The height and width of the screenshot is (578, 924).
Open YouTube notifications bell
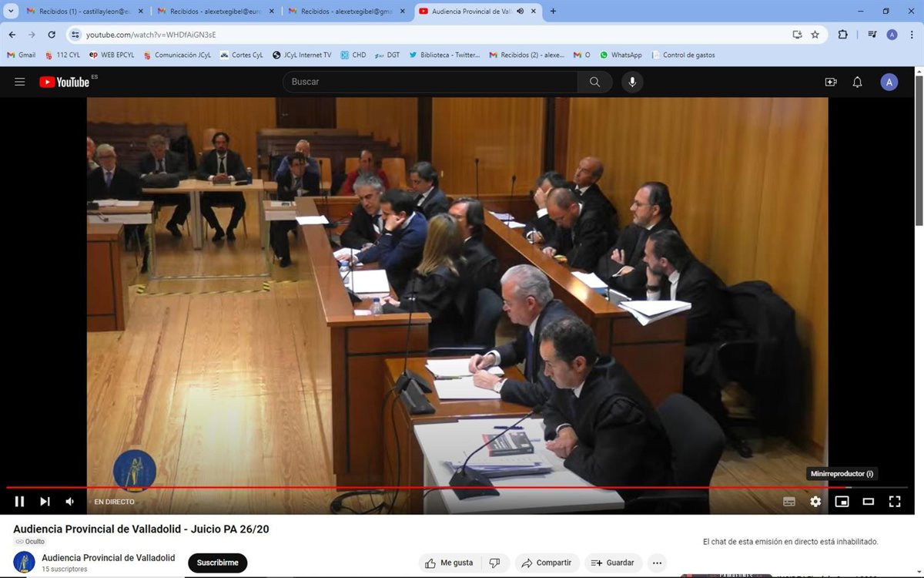tap(857, 82)
